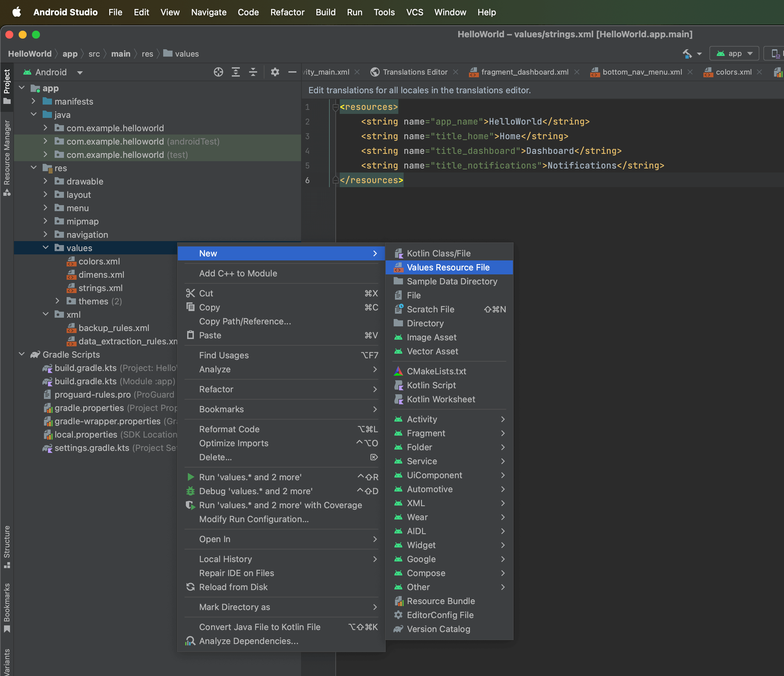Screen dimensions: 784x676
Task: Open the Project tool window tab
Action: pyautogui.click(x=7, y=87)
